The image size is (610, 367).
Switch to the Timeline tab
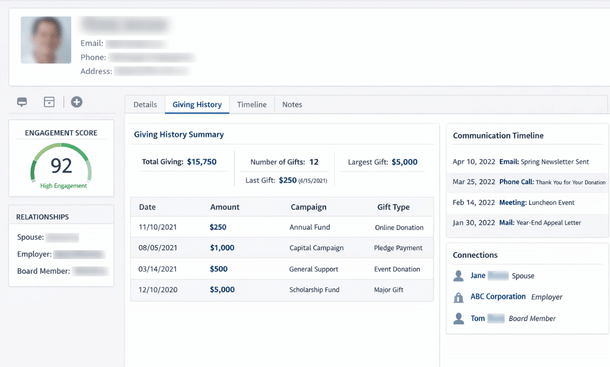pos(252,104)
